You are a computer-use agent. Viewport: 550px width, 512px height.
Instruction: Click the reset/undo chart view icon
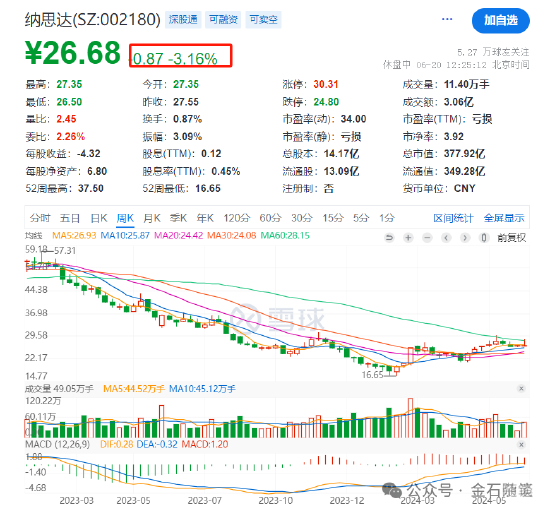pyautogui.click(x=389, y=238)
